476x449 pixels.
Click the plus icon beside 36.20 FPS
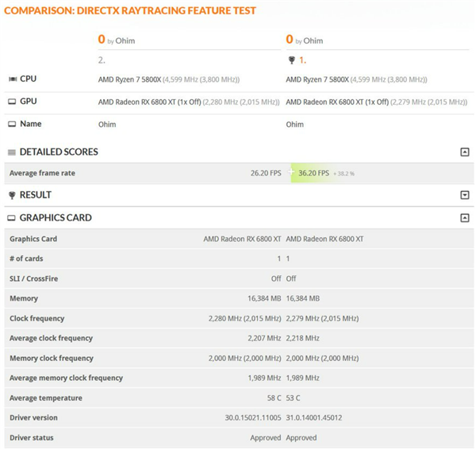pos(291,172)
